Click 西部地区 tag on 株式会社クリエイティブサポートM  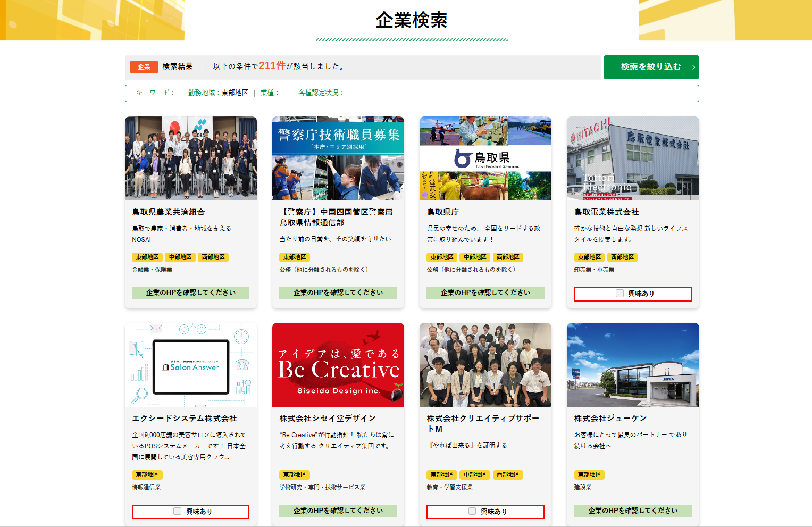click(x=508, y=475)
